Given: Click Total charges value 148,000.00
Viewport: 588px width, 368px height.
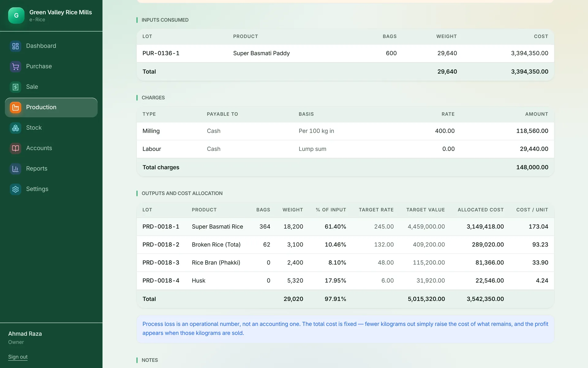Looking at the screenshot, I should pos(532,167).
